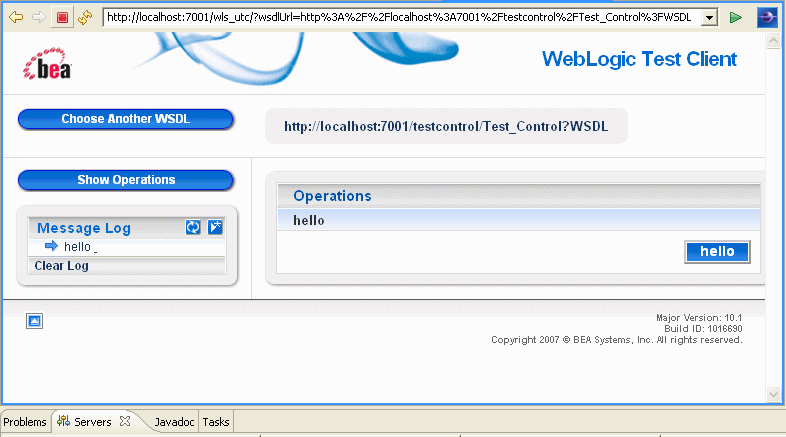Select the hello entry in the Message Log
This screenshot has height=437, width=786.
[77, 247]
